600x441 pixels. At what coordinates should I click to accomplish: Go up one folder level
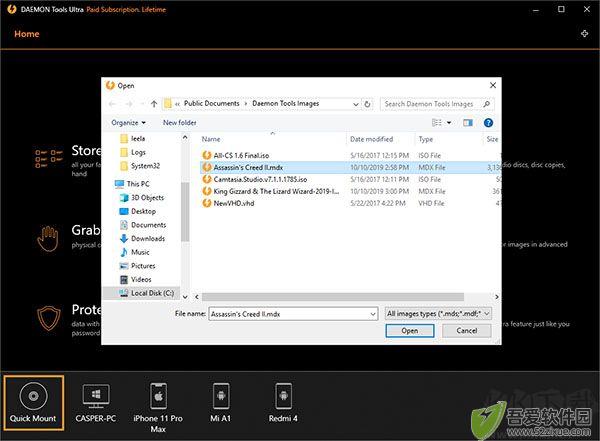pos(154,104)
